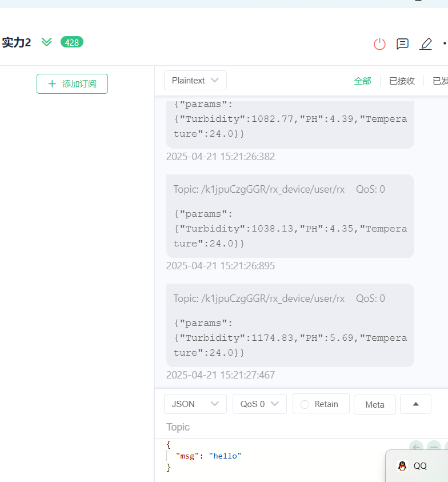Viewport: 448px width, 482px height.
Task: Click the green 428 message count badge
Action: click(72, 42)
